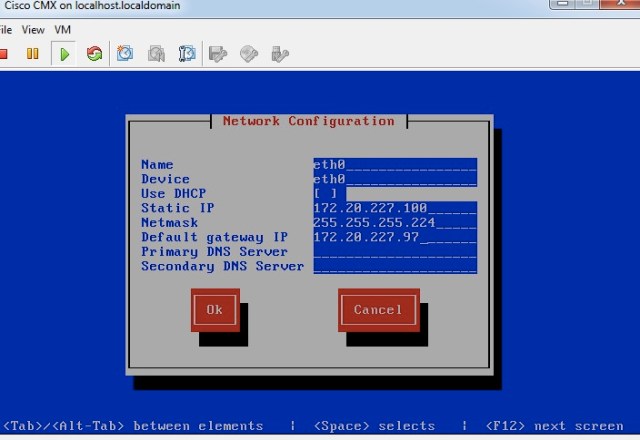The image size is (640, 440).
Task: Click the floppy drive connect icon
Action: click(x=219, y=53)
